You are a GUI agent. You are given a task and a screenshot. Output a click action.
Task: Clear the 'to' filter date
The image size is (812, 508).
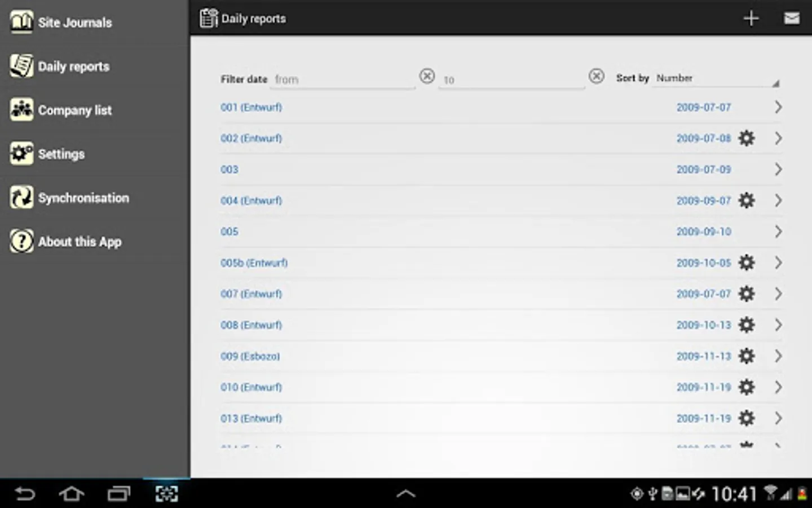[x=597, y=76]
